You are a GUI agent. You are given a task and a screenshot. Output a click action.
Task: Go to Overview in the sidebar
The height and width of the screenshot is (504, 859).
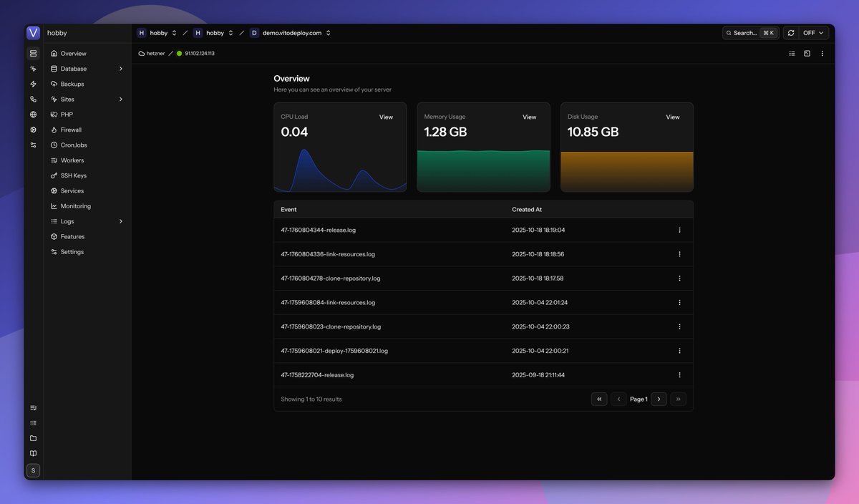click(87, 54)
